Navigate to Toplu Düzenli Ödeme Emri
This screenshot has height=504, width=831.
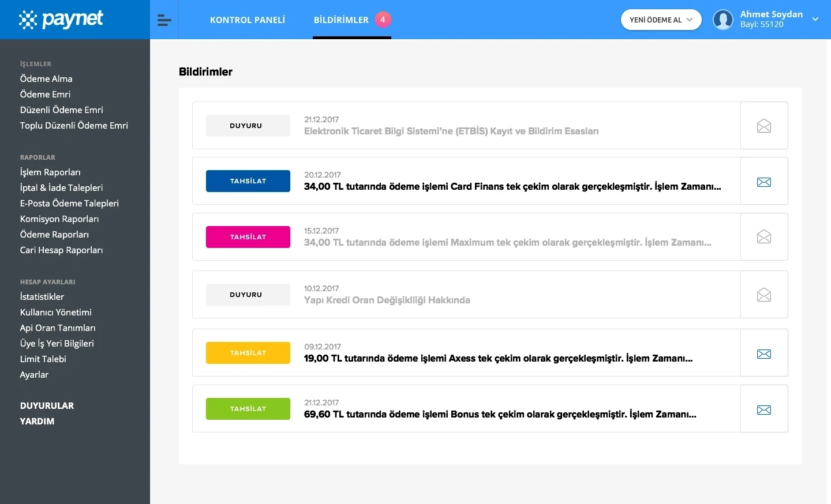[74, 125]
